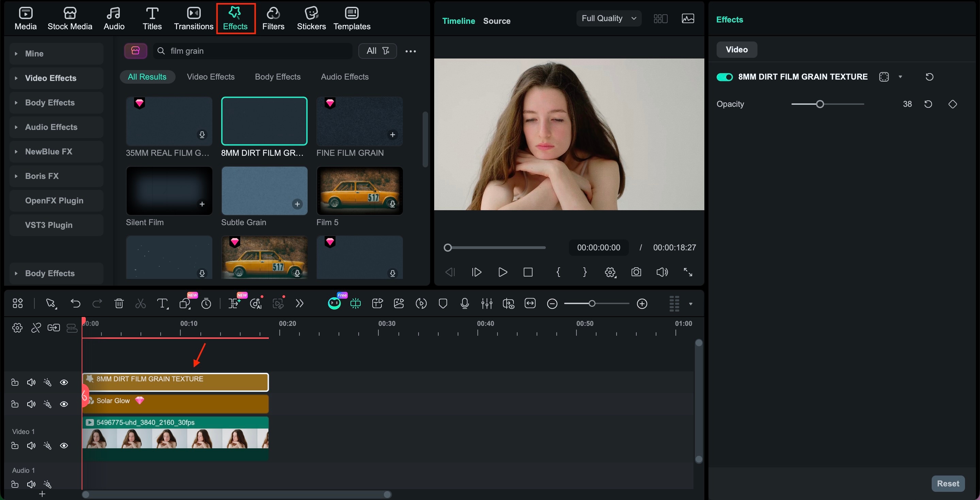Add a text clip using the T icon

[x=163, y=303]
